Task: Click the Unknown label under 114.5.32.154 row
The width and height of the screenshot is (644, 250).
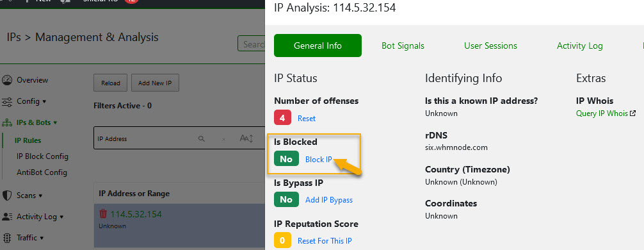Action: coord(112,226)
